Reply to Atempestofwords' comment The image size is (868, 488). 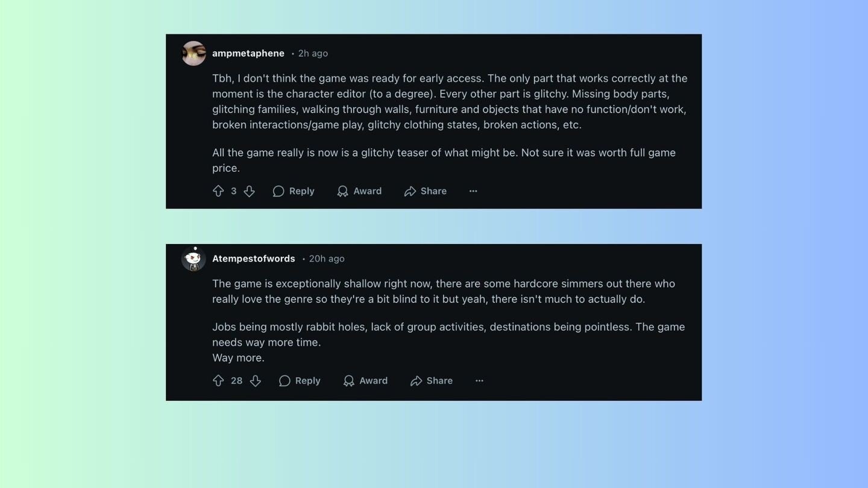[300, 381]
